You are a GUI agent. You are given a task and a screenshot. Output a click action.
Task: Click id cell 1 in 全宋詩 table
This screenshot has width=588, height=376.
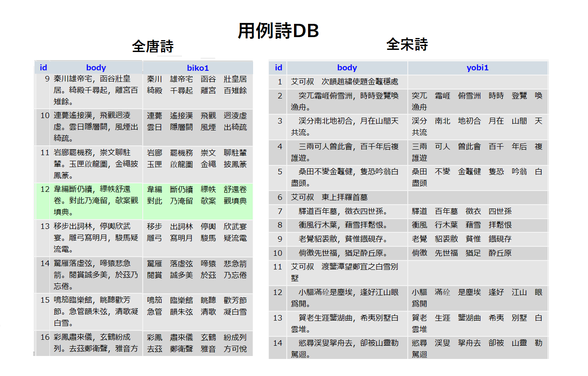coord(278,82)
